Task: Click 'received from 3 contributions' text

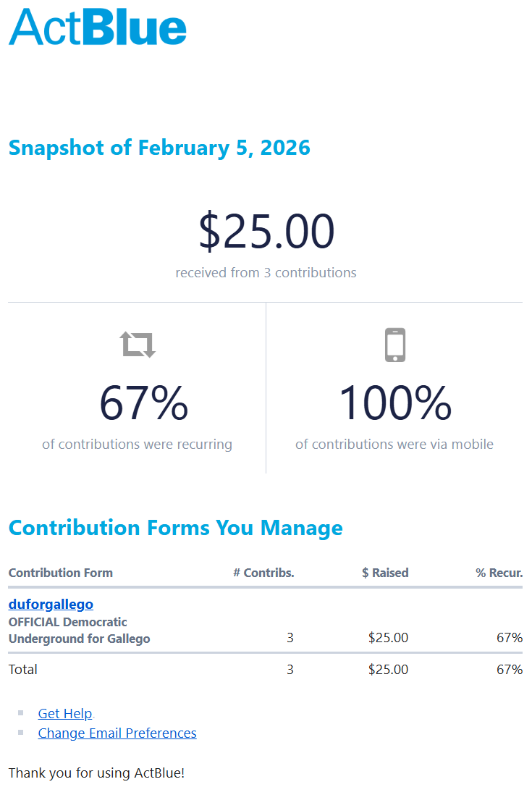Action: pos(266,273)
